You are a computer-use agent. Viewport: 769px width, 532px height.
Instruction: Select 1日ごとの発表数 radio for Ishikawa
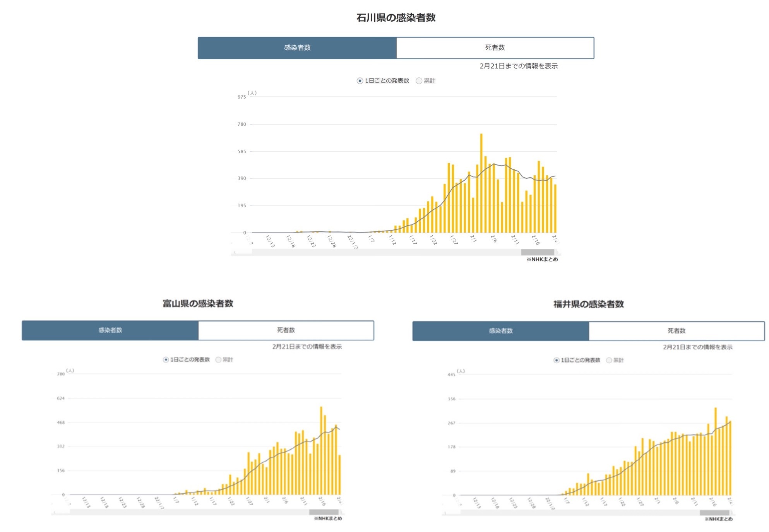(x=360, y=81)
